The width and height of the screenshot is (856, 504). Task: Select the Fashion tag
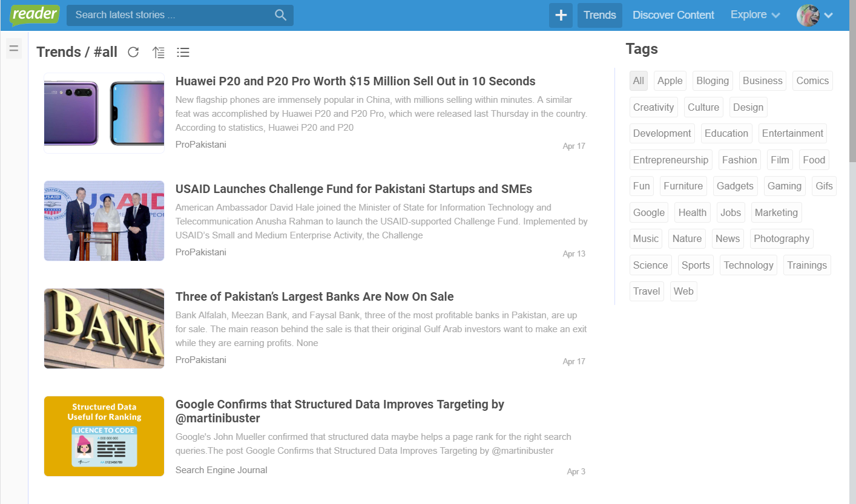[740, 160]
